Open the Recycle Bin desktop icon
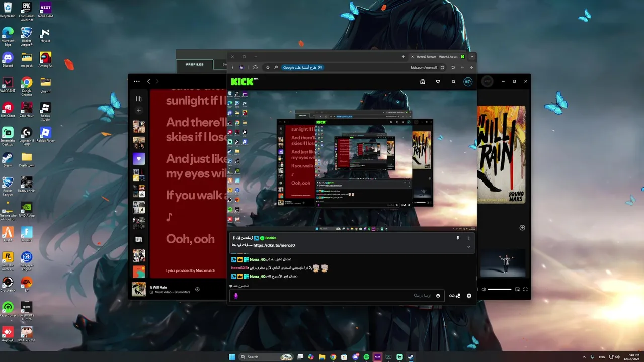 pos(8,10)
